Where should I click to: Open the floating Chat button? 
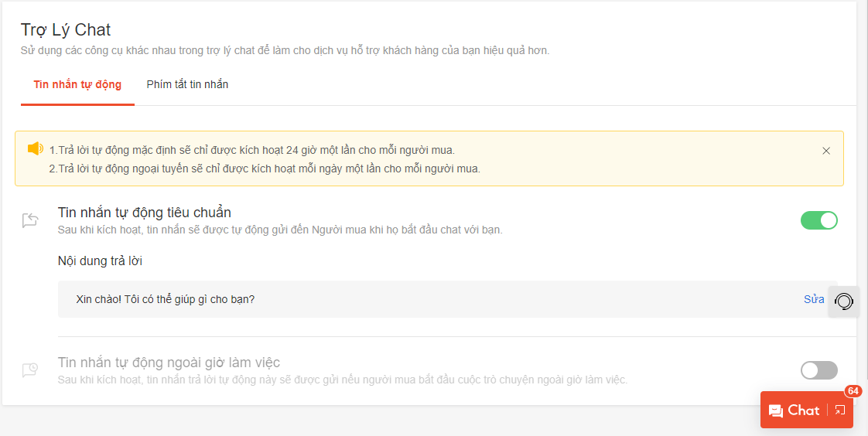(x=803, y=410)
